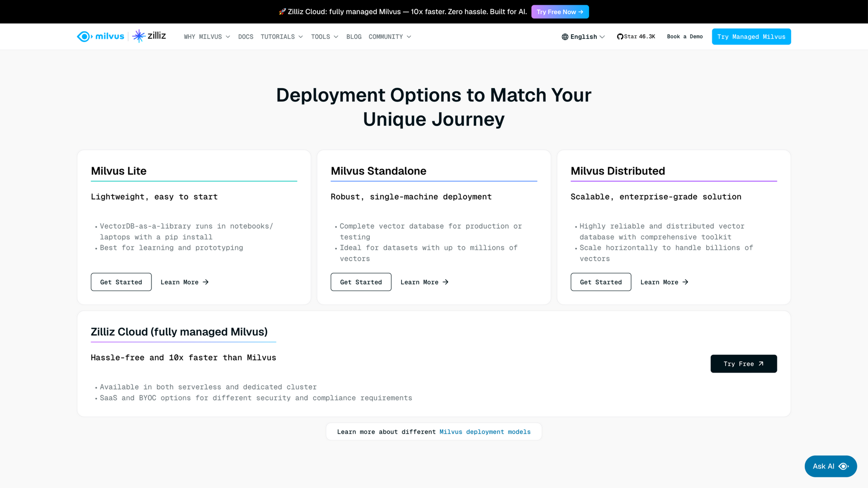This screenshot has height=488, width=868.
Task: Click 'Best for learning and prototyping' text
Action: click(171, 248)
